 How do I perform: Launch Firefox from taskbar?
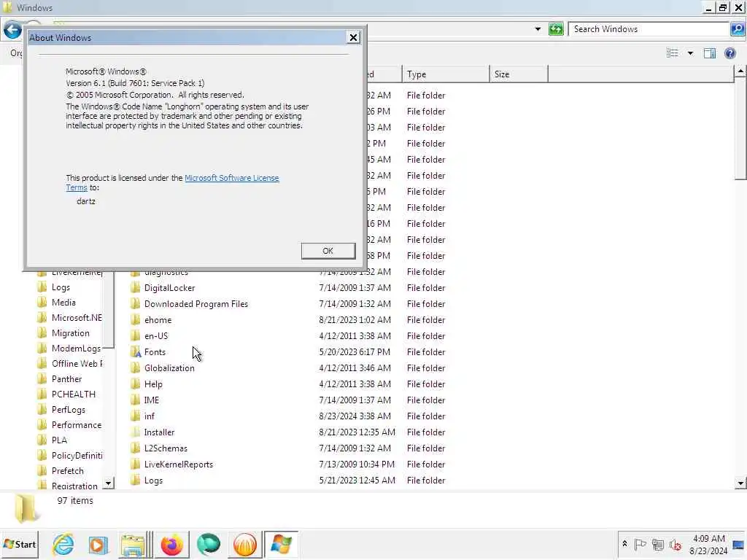click(x=172, y=545)
